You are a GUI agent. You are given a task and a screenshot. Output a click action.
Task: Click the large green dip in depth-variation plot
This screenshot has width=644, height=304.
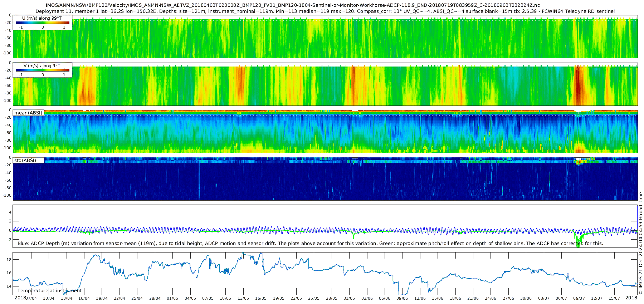click(577, 241)
